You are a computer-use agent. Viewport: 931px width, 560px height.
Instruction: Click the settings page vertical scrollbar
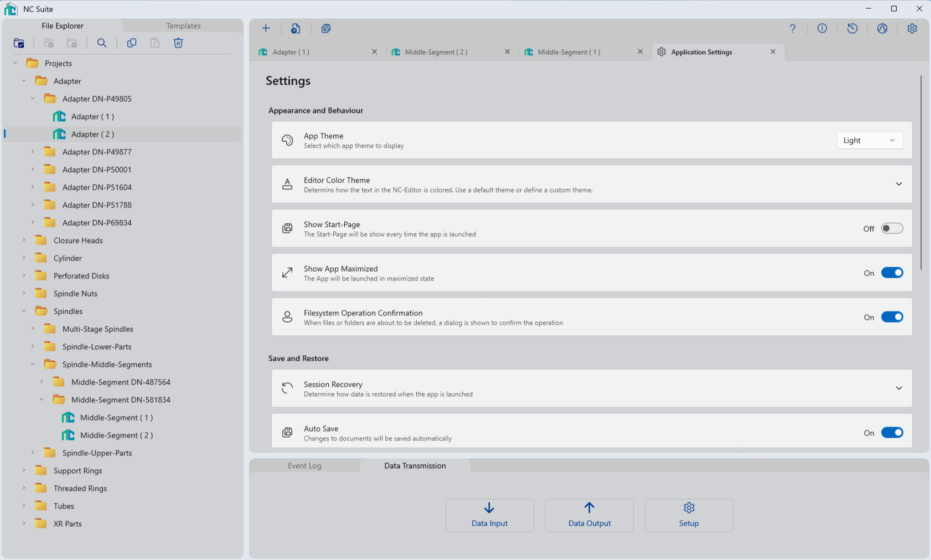pos(921,173)
